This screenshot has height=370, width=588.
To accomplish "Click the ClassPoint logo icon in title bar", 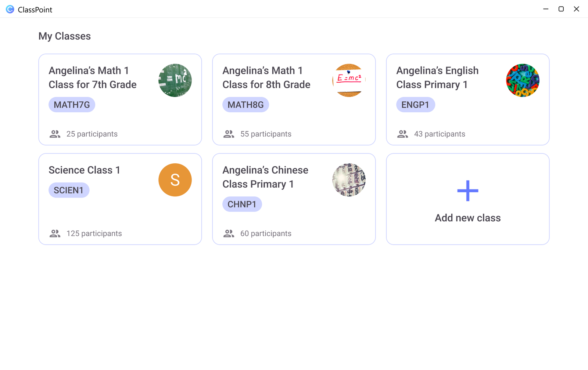I will click(x=10, y=10).
